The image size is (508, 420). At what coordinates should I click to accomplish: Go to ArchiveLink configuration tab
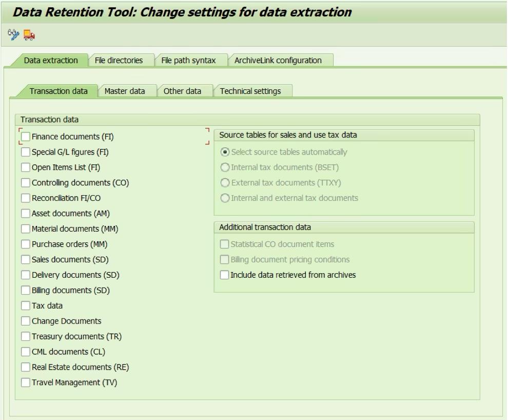(278, 60)
